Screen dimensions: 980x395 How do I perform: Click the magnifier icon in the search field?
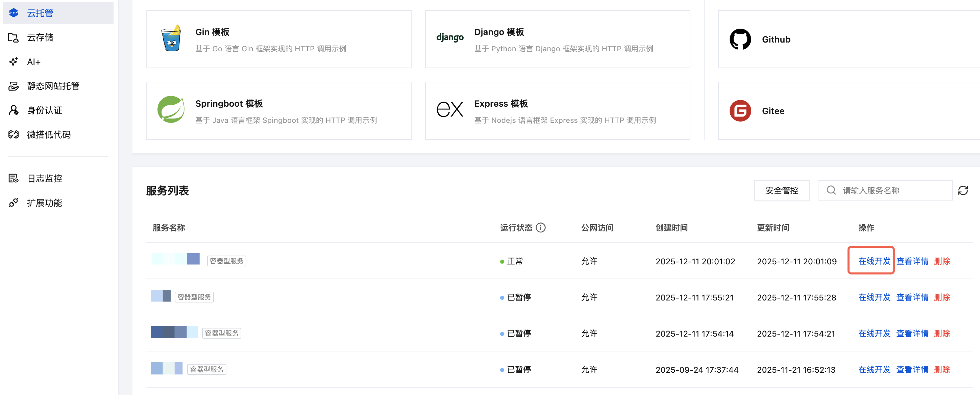(x=831, y=190)
